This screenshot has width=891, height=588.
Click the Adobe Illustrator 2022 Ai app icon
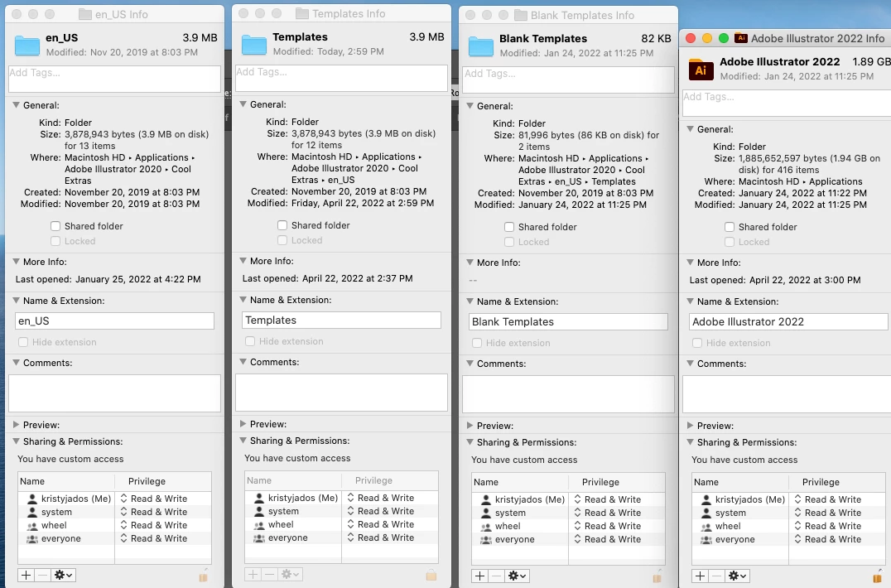click(701, 70)
